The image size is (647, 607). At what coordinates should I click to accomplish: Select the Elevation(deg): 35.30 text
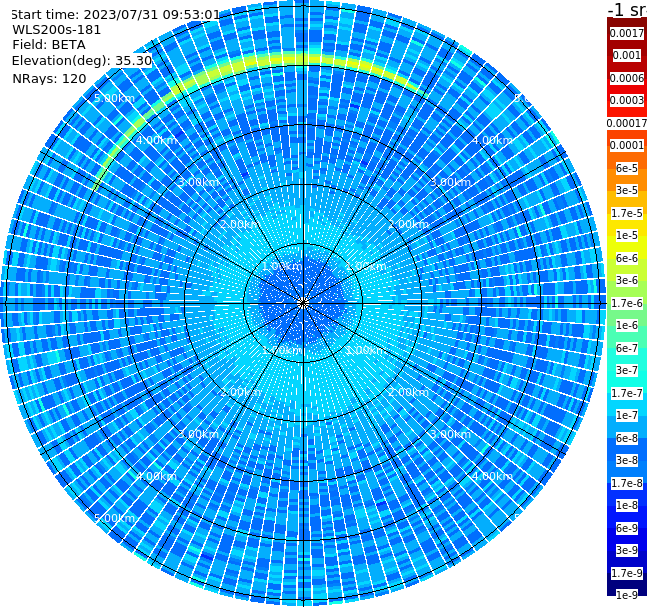click(82, 61)
